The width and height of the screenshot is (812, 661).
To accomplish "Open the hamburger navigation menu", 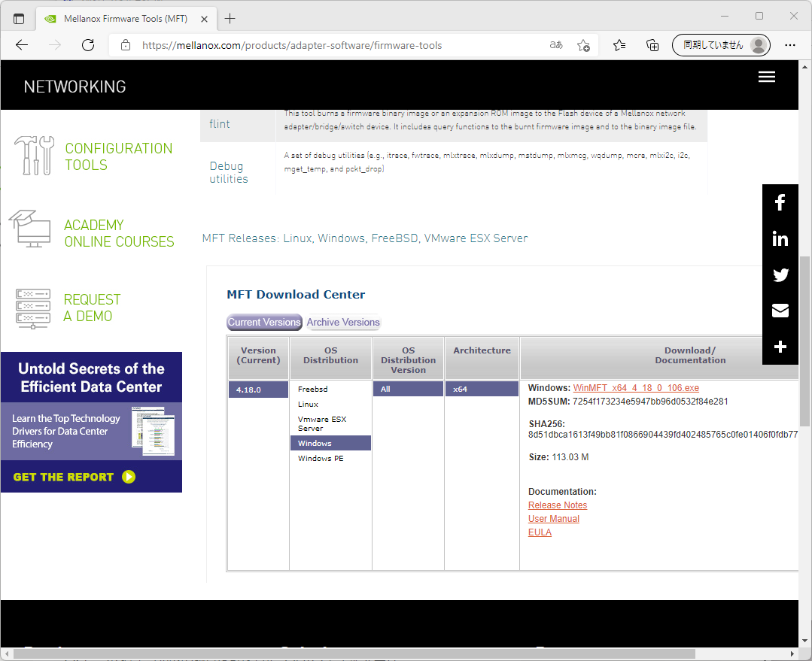I will coord(766,77).
